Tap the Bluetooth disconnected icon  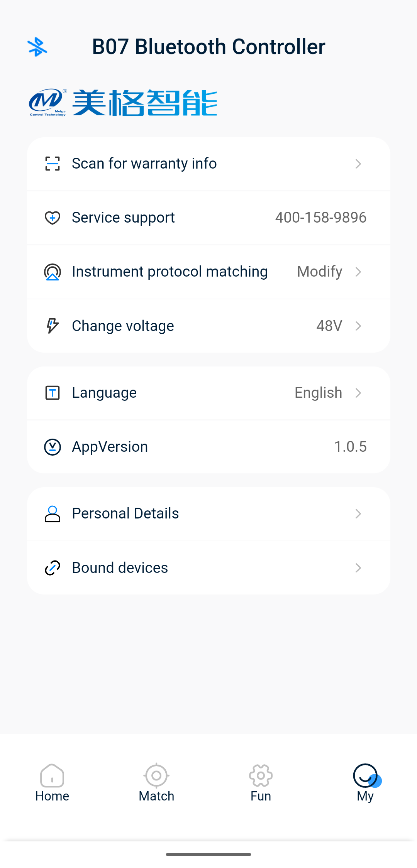coord(37,47)
